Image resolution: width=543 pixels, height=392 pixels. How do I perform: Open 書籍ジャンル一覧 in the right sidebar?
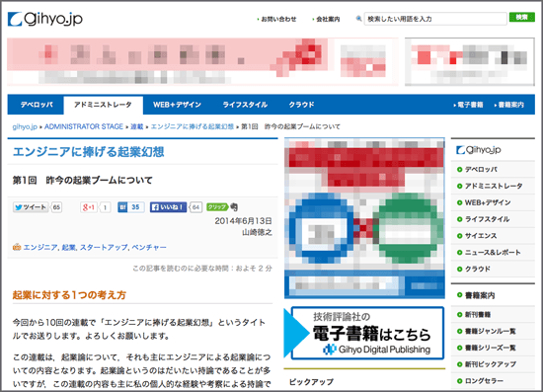[490, 332]
